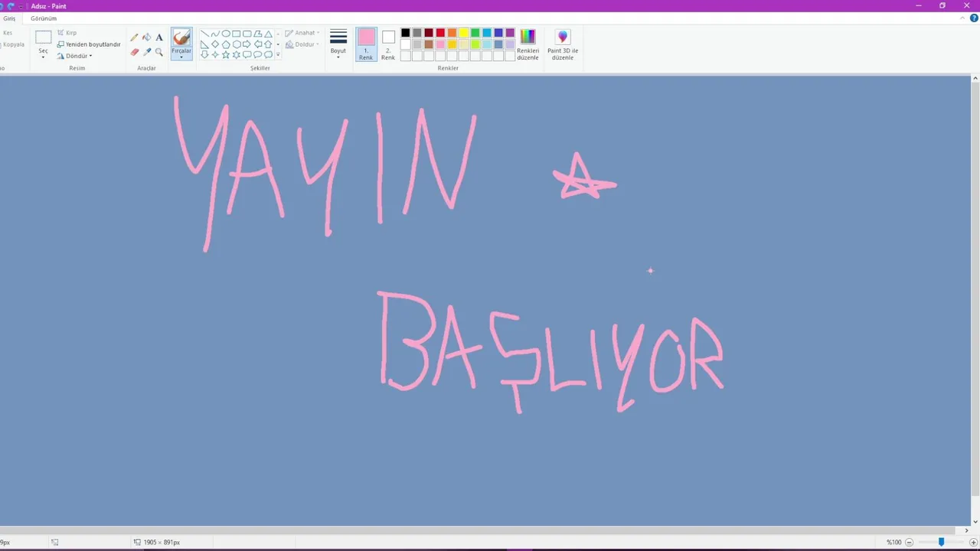The image size is (980, 551).
Task: Click the zoom in plus button
Action: 973,542
